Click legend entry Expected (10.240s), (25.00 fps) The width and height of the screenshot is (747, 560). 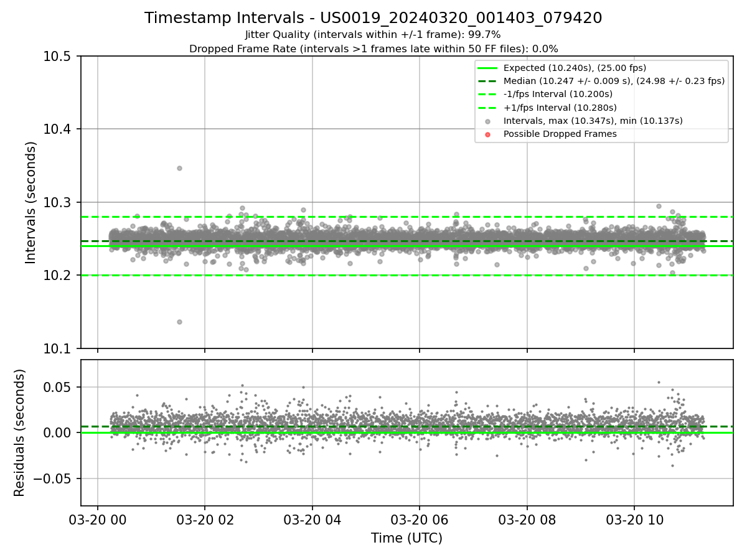(x=575, y=68)
